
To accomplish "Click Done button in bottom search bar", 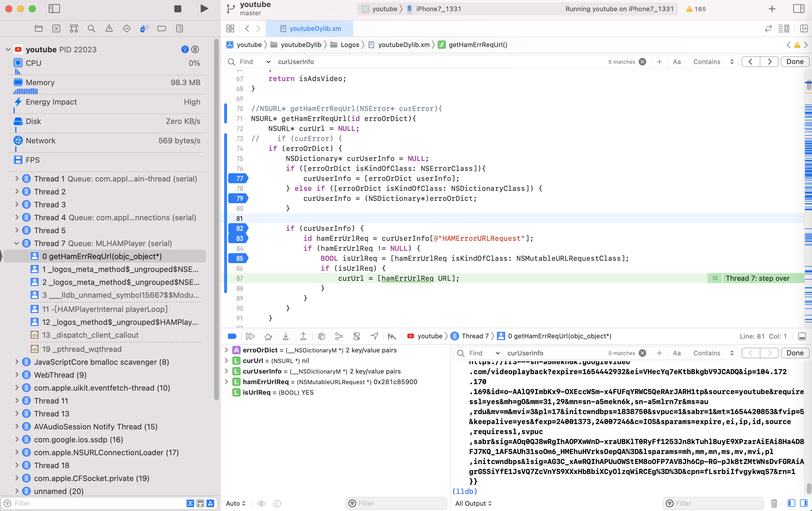I will [795, 353].
